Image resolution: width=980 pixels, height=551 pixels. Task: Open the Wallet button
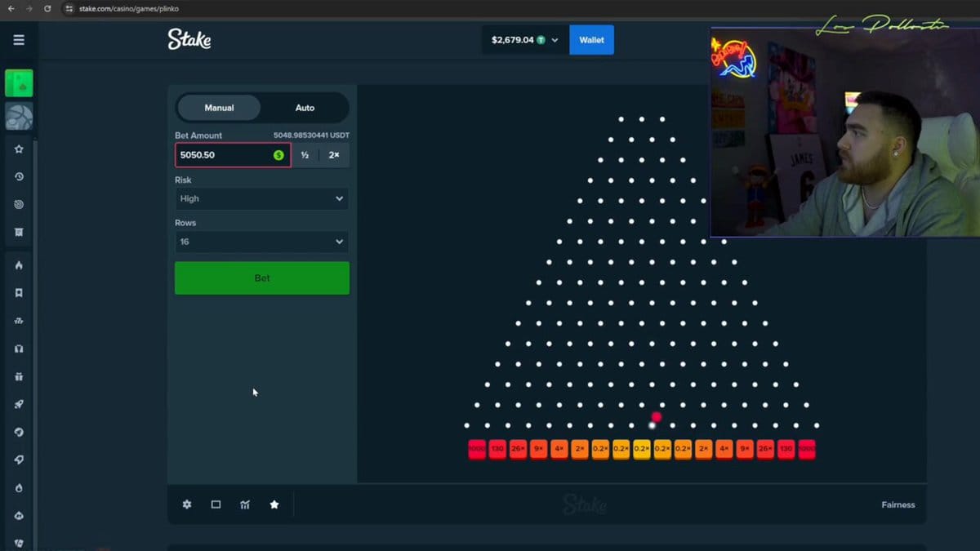(x=591, y=40)
